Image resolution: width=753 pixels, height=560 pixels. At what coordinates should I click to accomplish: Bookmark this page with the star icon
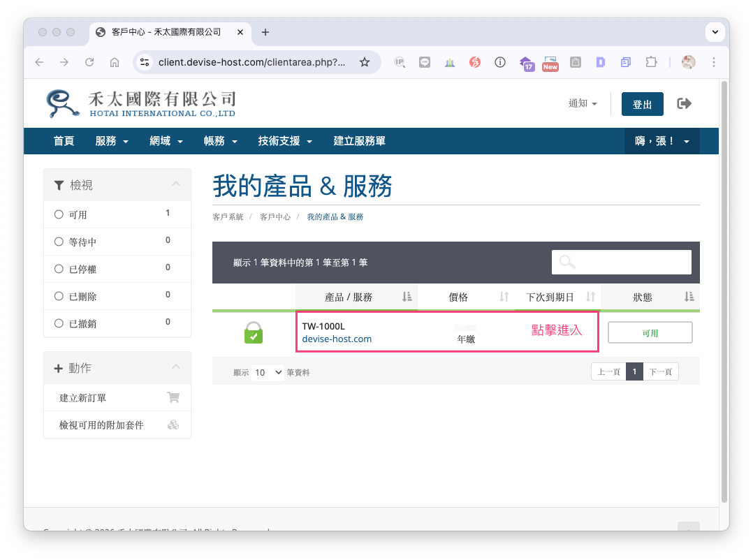click(x=365, y=62)
